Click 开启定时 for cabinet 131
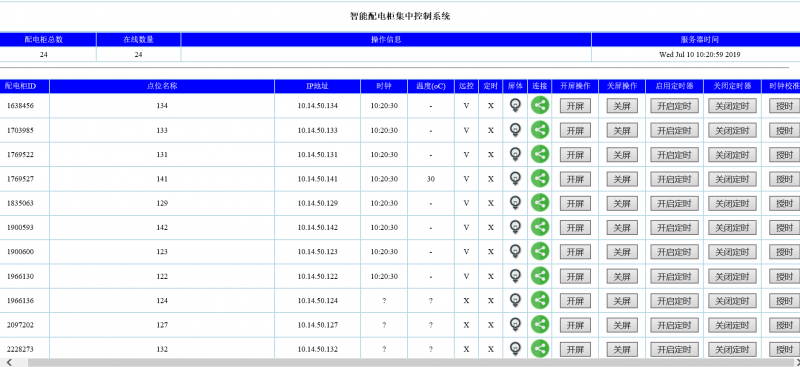 (x=674, y=154)
